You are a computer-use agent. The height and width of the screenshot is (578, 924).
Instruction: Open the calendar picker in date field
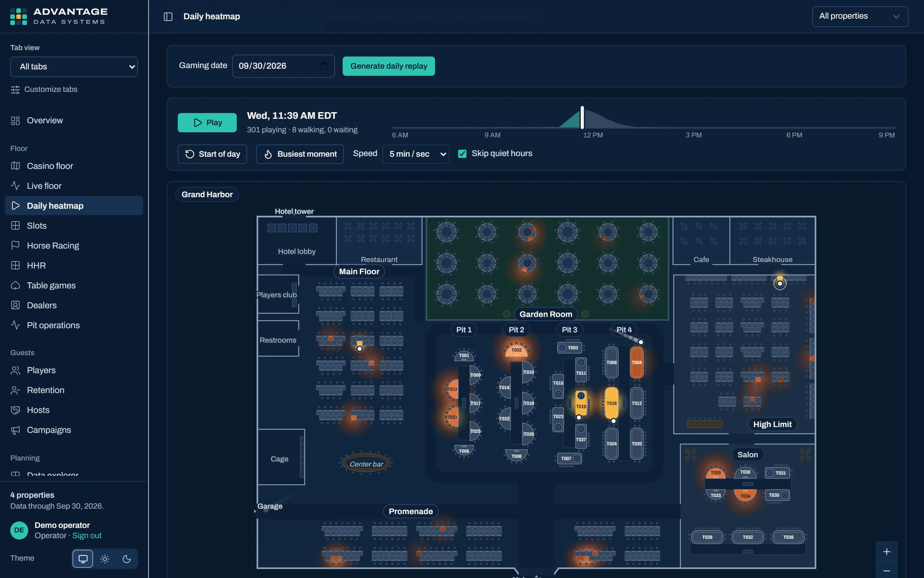coord(323,66)
